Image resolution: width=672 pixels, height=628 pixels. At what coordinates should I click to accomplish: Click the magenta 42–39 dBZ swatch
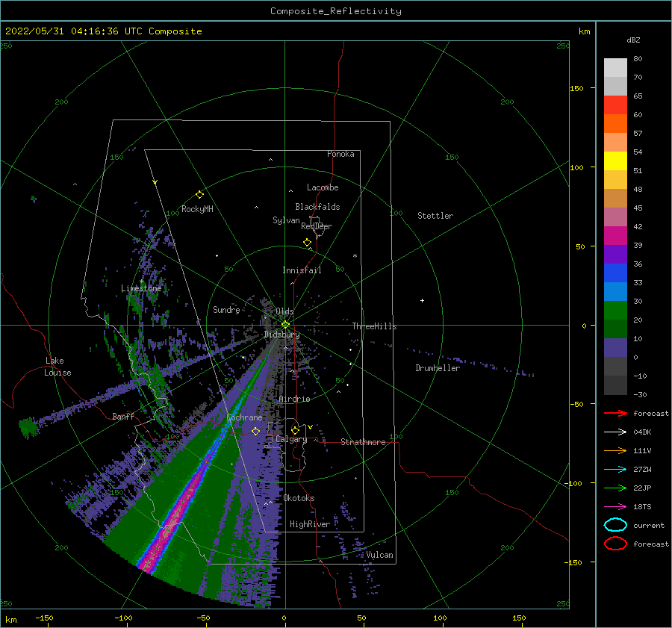(x=615, y=236)
